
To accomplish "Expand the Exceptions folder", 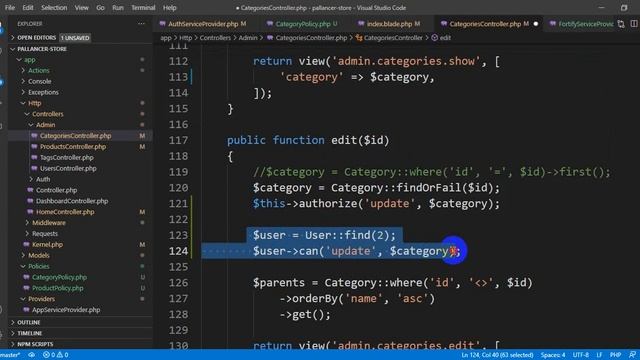I will pyautogui.click(x=43, y=92).
